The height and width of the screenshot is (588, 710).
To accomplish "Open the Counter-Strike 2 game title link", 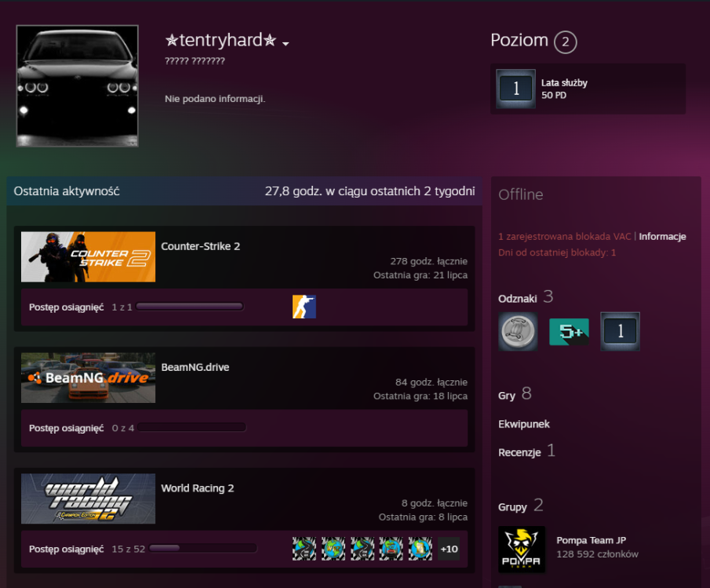I will pos(201,246).
